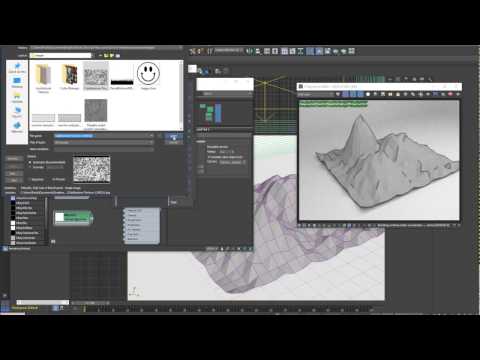This screenshot has width=480, height=360.
Task: Go to Network in dialog sidebar
Action: (x=17, y=127)
